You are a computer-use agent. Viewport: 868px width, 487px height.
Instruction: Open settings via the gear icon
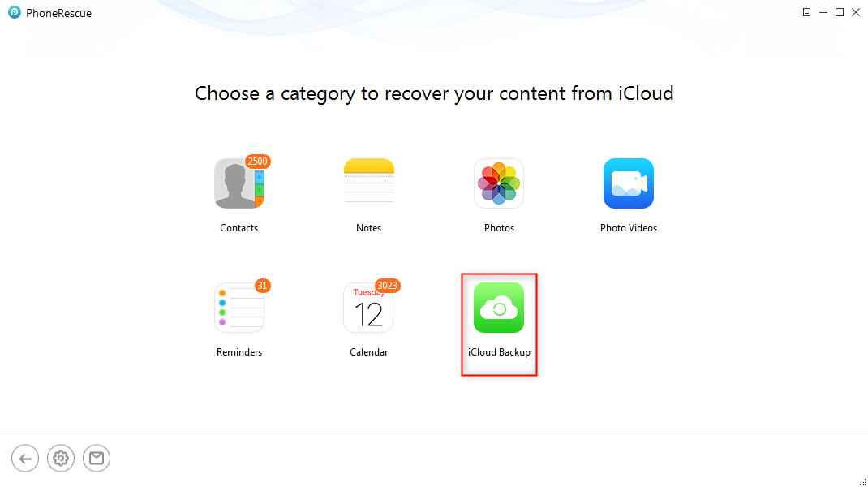(x=61, y=459)
